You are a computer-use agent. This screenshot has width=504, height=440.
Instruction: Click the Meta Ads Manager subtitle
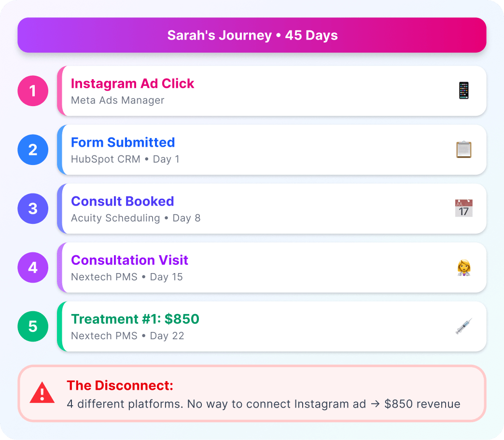[117, 100]
